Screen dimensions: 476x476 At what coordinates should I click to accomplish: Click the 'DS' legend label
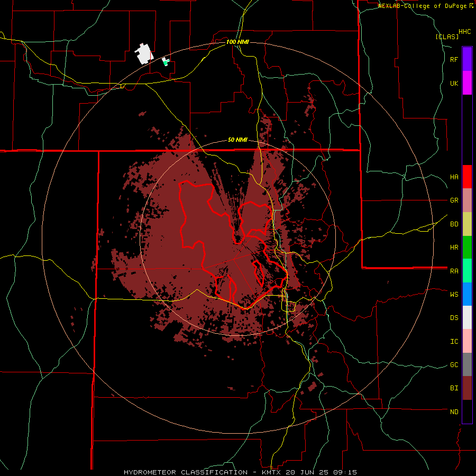(454, 318)
